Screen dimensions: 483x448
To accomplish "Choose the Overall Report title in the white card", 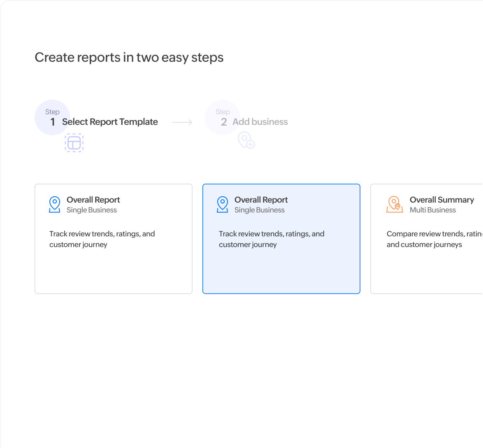I will (93, 200).
